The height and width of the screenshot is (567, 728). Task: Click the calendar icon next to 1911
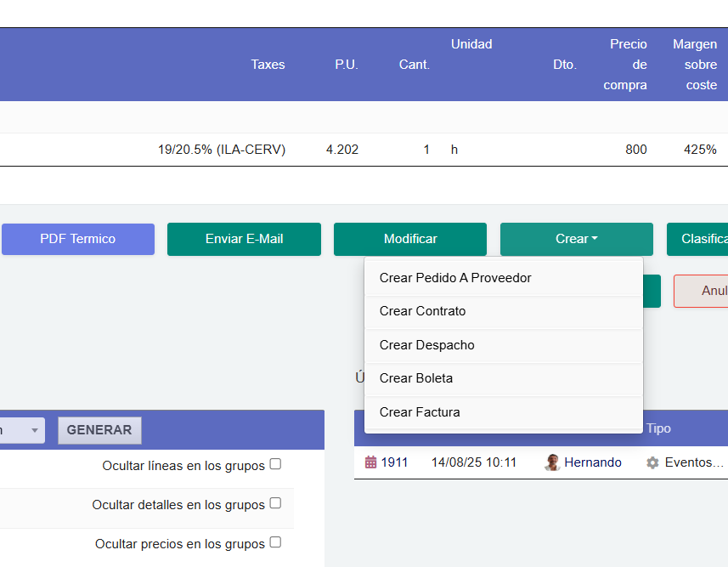[x=371, y=462]
